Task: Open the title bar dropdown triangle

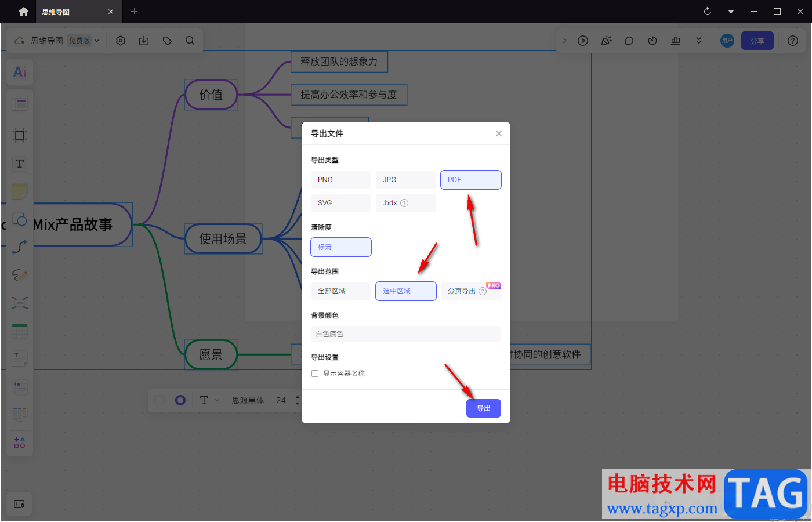Action: [x=731, y=12]
